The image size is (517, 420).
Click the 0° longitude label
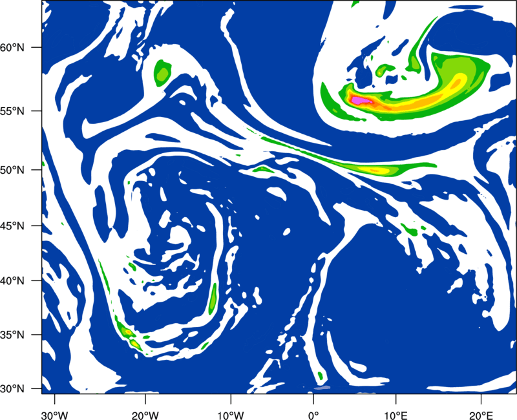(x=313, y=415)
